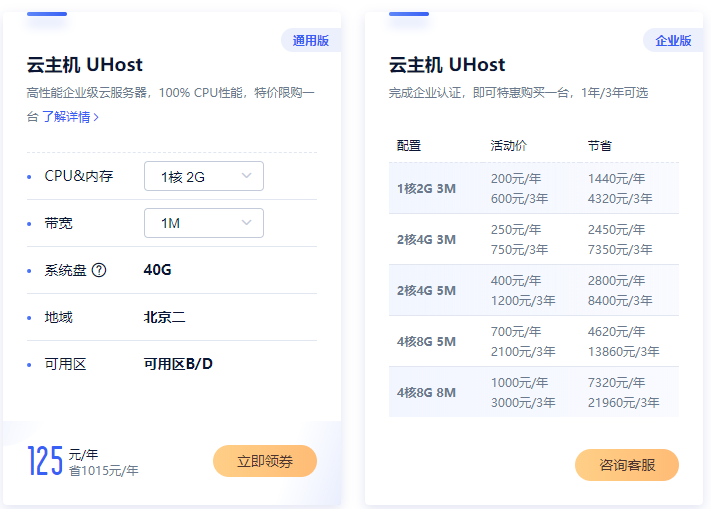This screenshot has width=711, height=509.
Task: Click the 北京二 region value
Action: point(165,317)
